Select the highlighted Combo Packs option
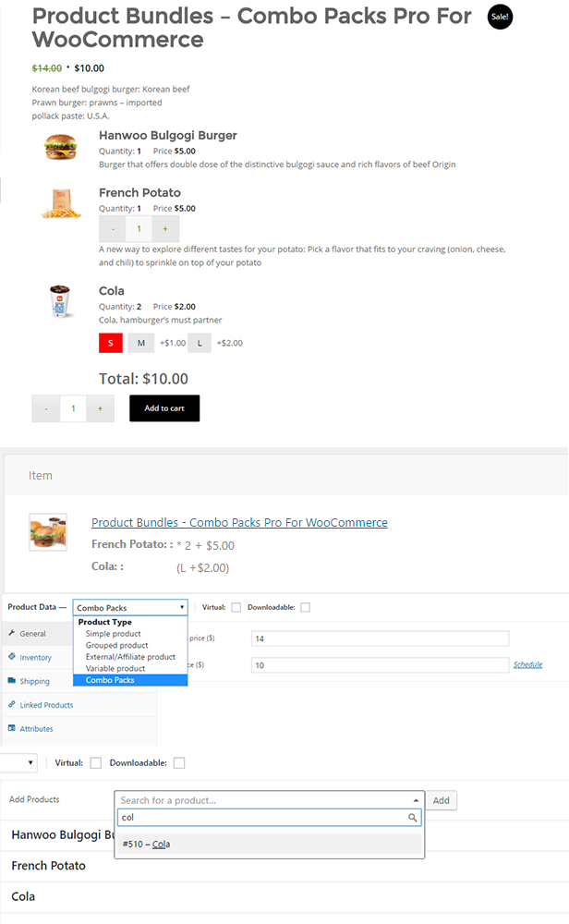This screenshot has width=569, height=924. (x=130, y=680)
